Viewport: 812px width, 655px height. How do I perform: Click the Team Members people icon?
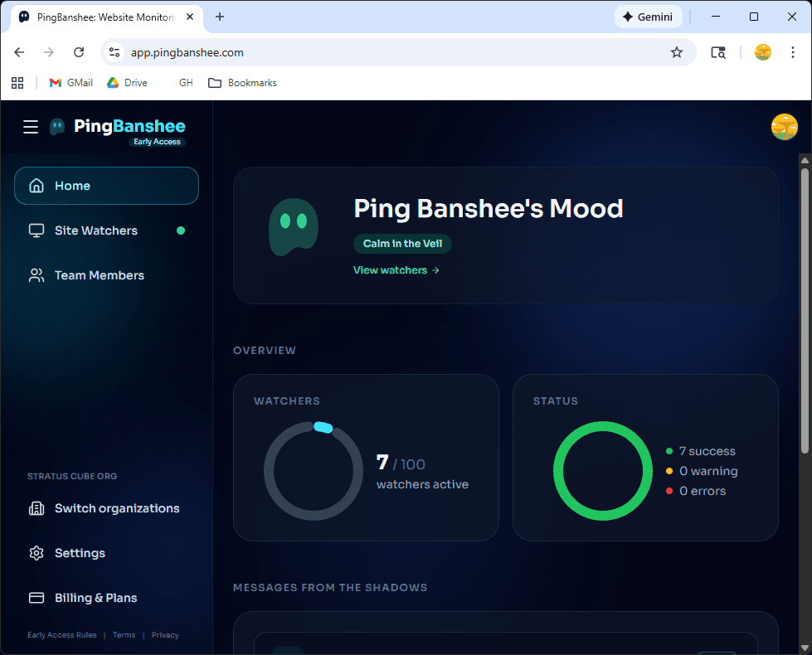click(36, 275)
